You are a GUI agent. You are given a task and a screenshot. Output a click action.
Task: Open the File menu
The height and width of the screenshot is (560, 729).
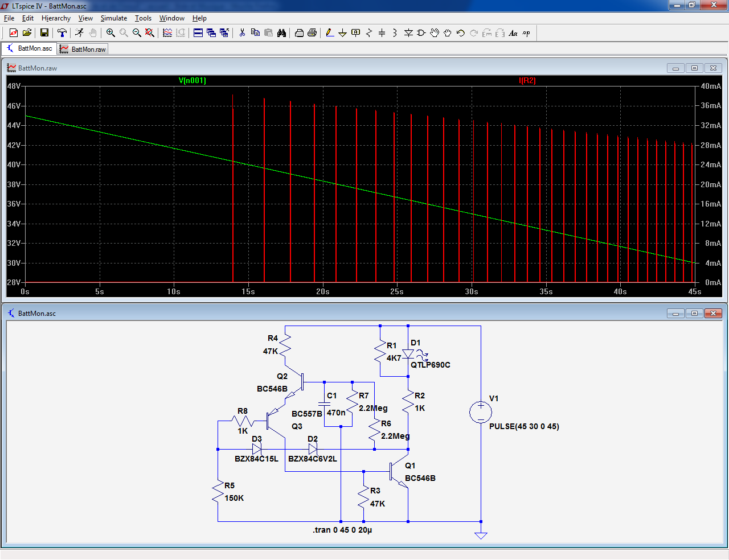(x=9, y=18)
